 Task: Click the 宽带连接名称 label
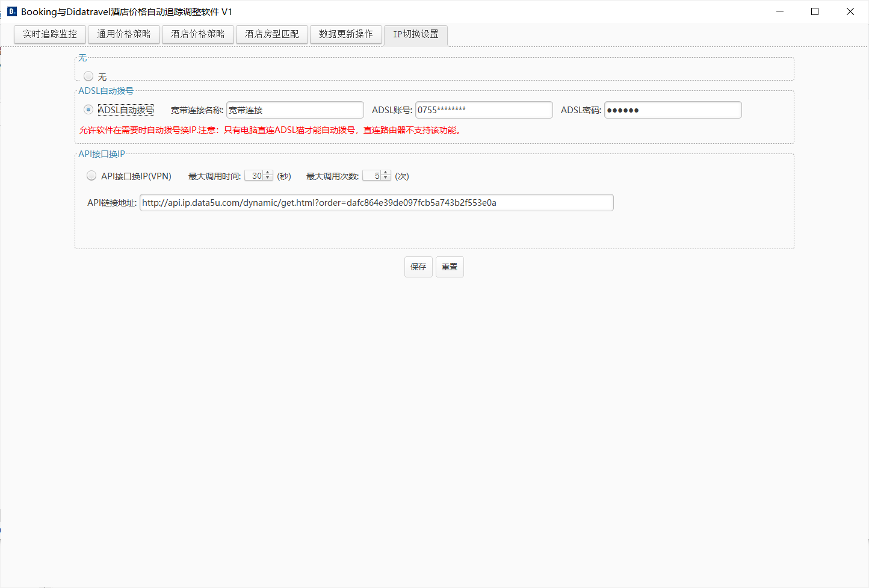(197, 110)
